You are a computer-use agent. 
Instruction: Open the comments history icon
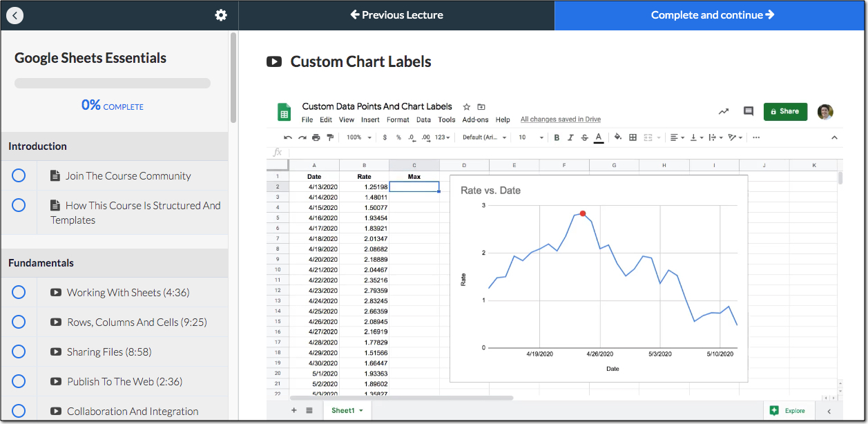748,111
